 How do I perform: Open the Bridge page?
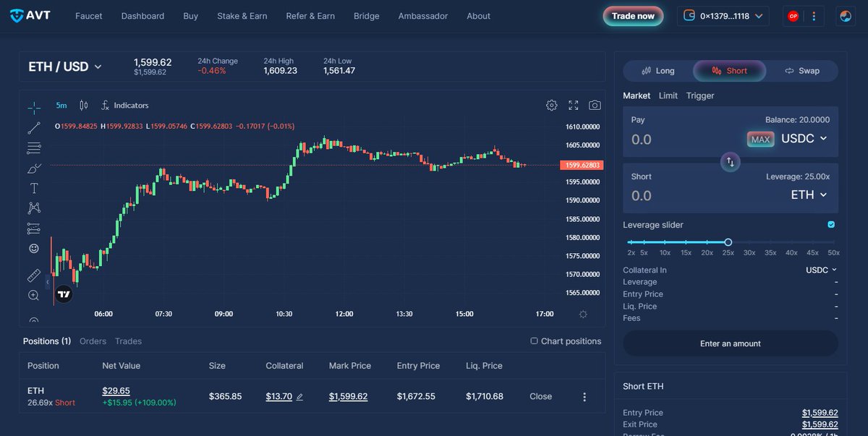pyautogui.click(x=367, y=16)
